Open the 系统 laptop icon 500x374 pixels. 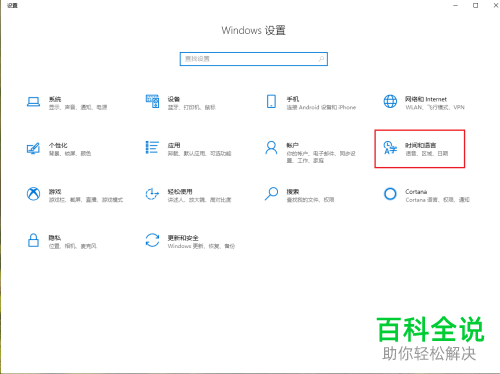tap(33, 102)
